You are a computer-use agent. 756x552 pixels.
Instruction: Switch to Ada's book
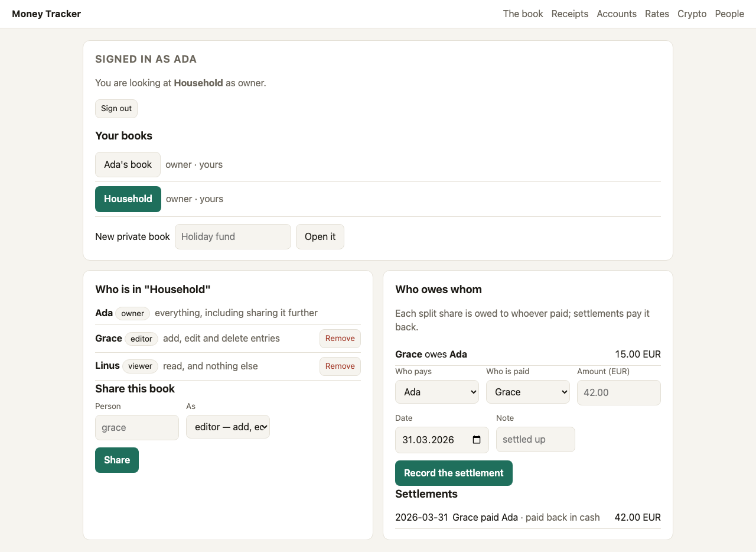(x=128, y=164)
